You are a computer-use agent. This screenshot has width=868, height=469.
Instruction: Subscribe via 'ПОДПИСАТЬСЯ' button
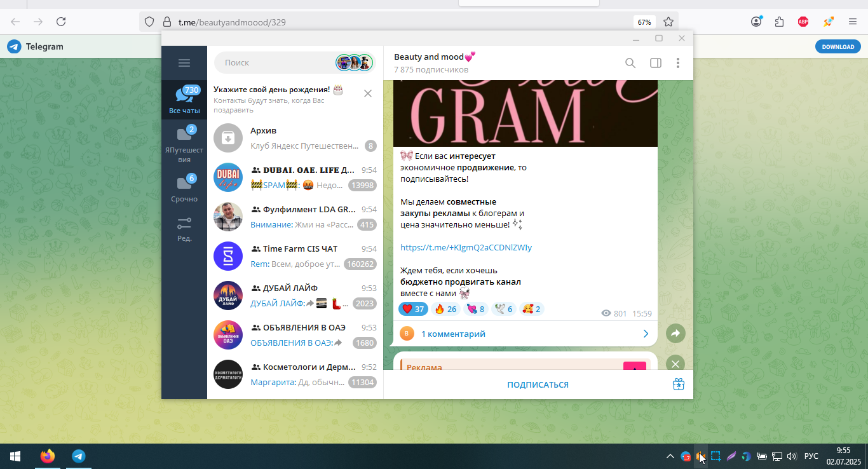[x=538, y=384]
